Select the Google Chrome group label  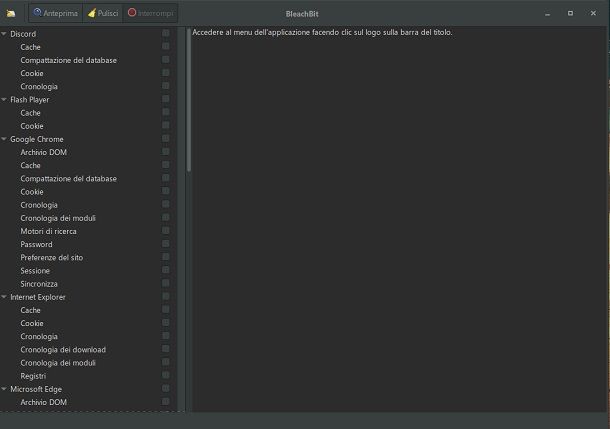point(37,139)
